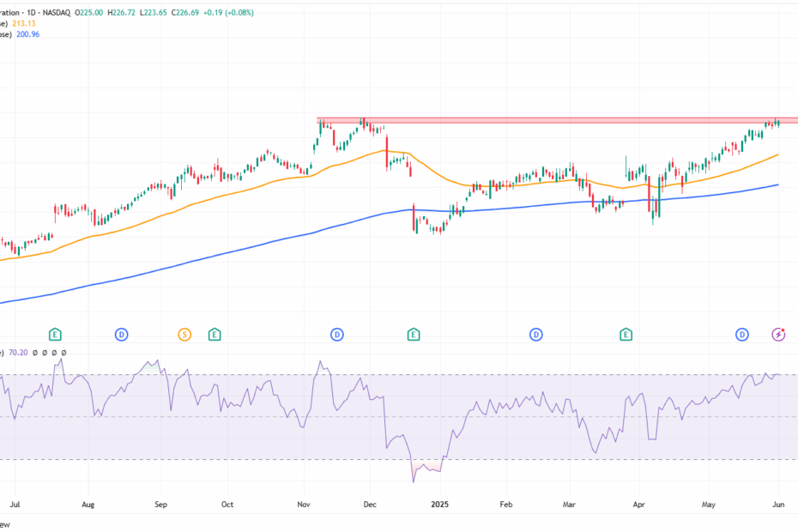Viewport: 798px width, 532px height.
Task: Click the Nov label on time axis
Action: pyautogui.click(x=304, y=506)
